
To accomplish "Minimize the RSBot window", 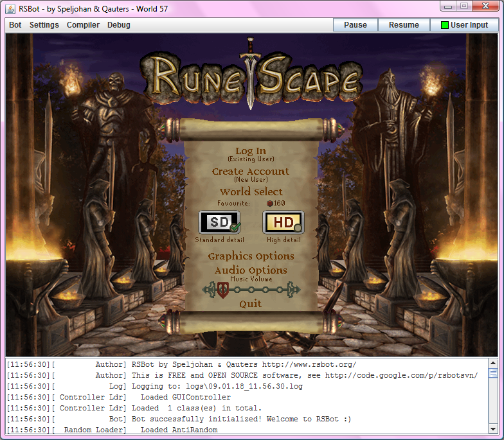I will click(449, 6).
